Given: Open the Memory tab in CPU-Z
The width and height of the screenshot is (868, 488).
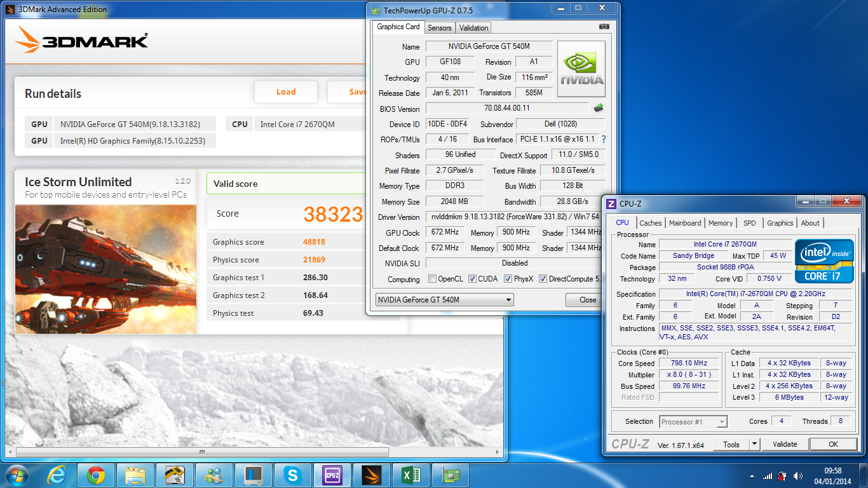Looking at the screenshot, I should point(720,223).
